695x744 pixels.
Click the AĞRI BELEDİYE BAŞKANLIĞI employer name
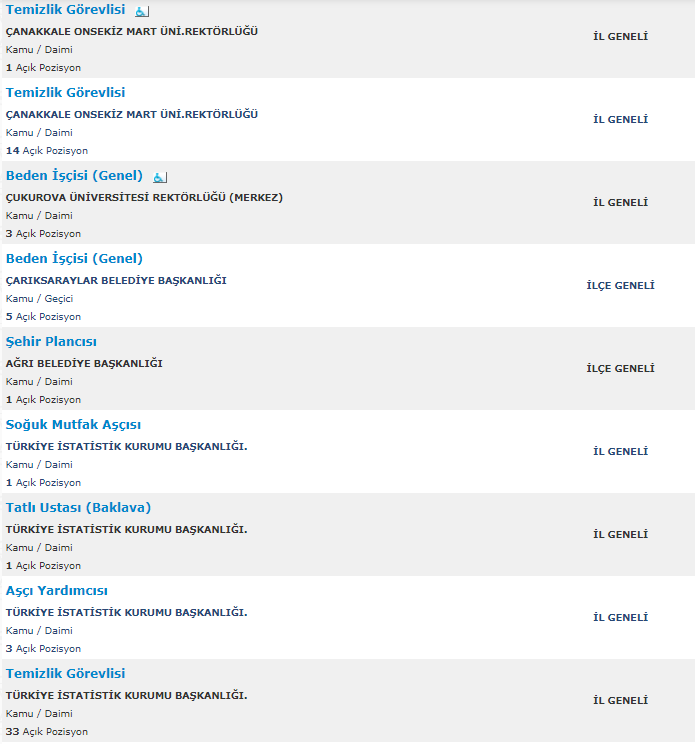[84, 363]
